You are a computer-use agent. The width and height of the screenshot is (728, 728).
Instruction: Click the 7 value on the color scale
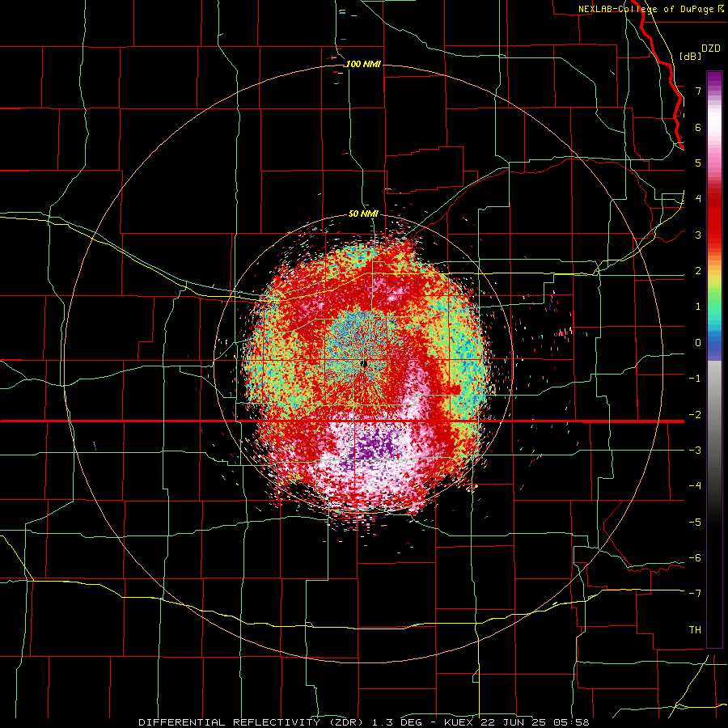click(x=698, y=91)
